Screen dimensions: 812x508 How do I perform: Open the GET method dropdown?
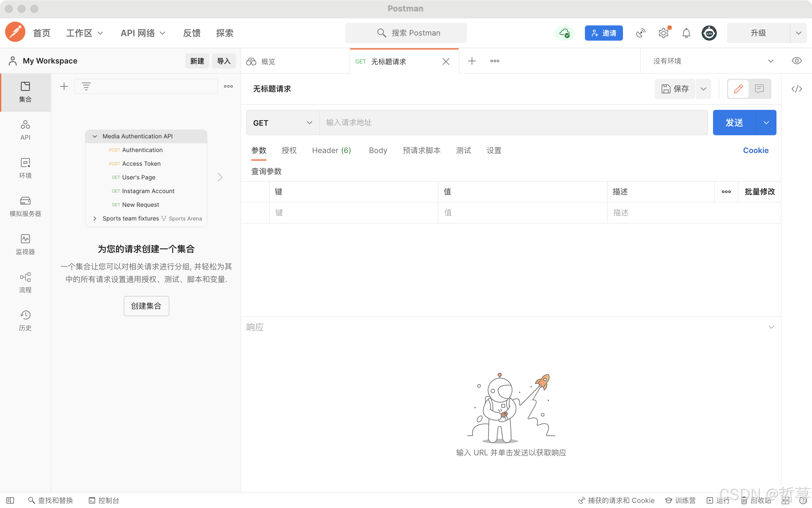tap(283, 123)
